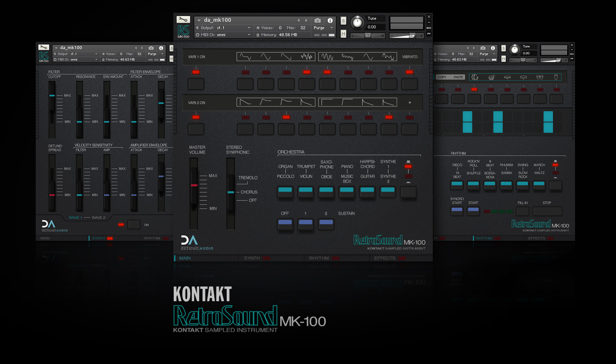616x364 pixels.
Task: Open the da_mk100 instrument menu arrow in center window
Action: click(199, 20)
